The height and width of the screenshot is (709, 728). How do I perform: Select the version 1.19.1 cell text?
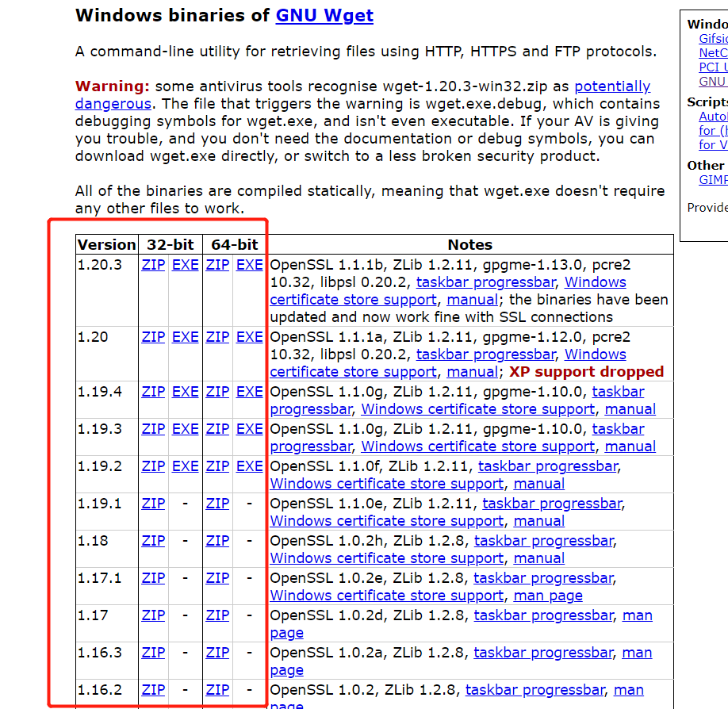tap(99, 504)
